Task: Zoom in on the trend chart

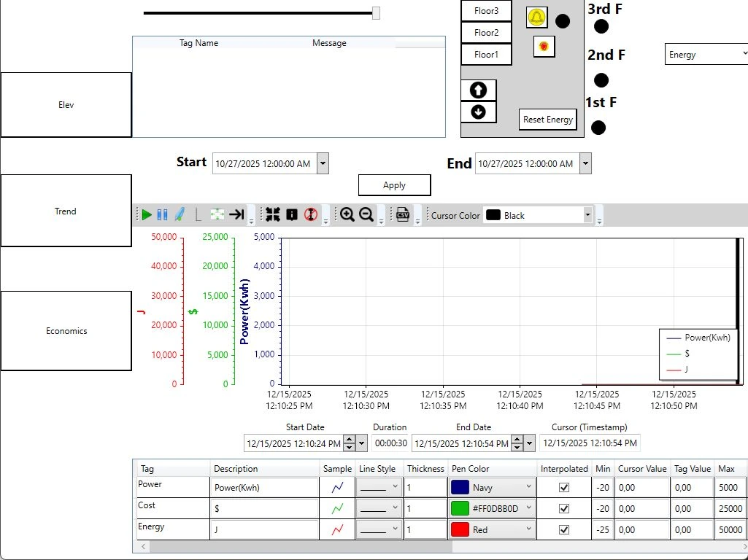Action: tap(347, 215)
